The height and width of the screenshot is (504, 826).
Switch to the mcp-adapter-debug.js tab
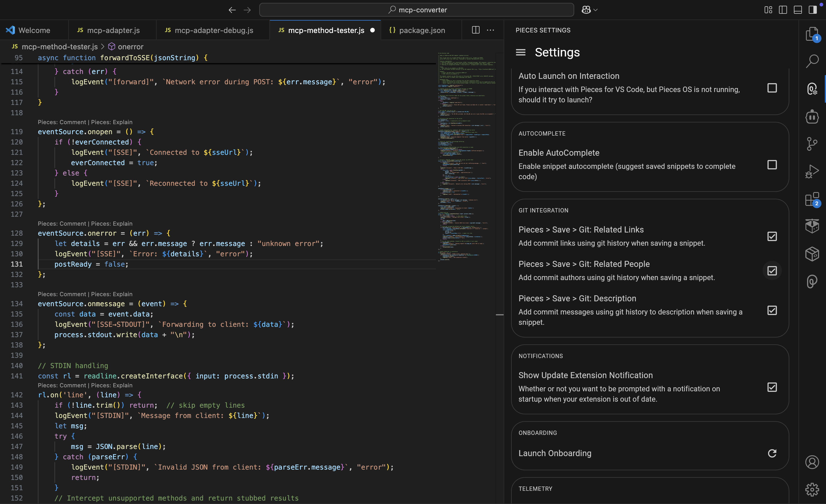[x=213, y=30]
